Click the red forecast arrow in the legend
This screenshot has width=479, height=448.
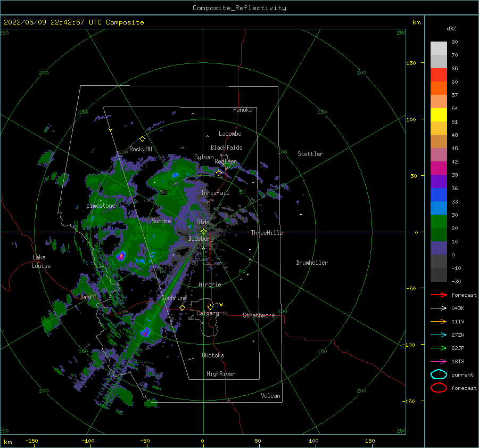coord(439,295)
